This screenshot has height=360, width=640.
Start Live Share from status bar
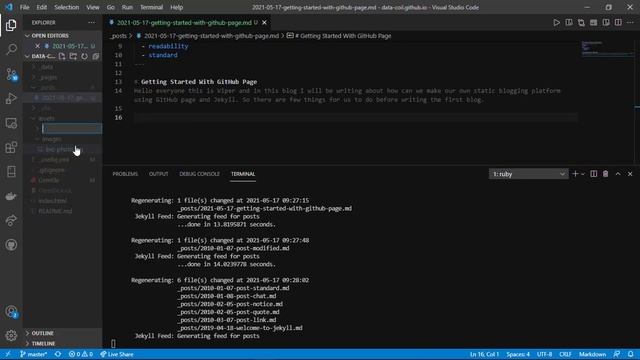pos(117,354)
